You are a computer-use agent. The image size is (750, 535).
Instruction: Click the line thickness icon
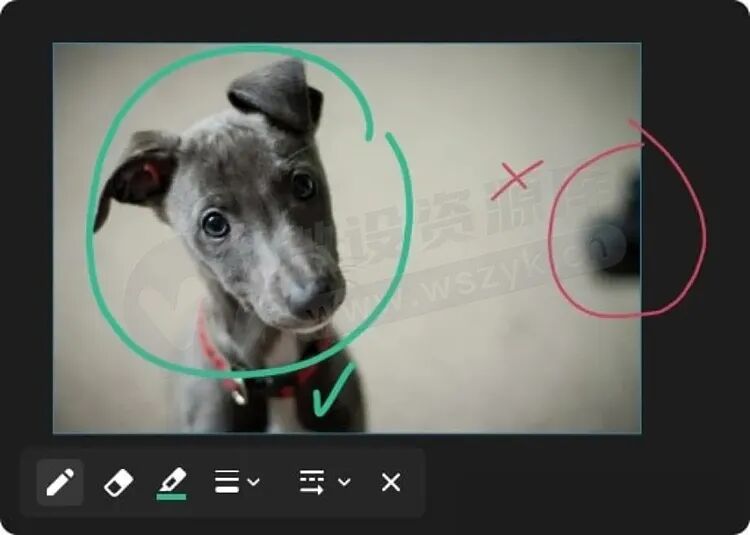pos(227,481)
